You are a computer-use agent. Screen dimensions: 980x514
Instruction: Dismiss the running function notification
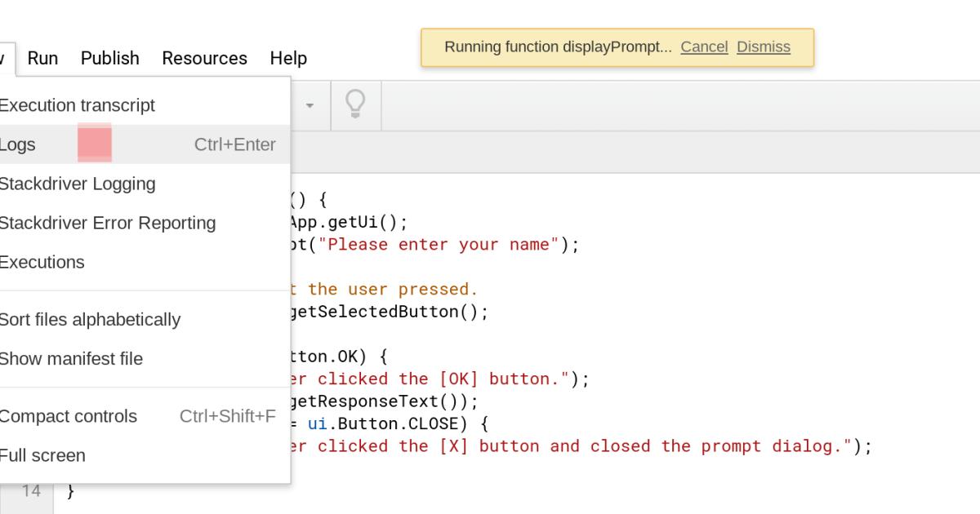click(763, 47)
